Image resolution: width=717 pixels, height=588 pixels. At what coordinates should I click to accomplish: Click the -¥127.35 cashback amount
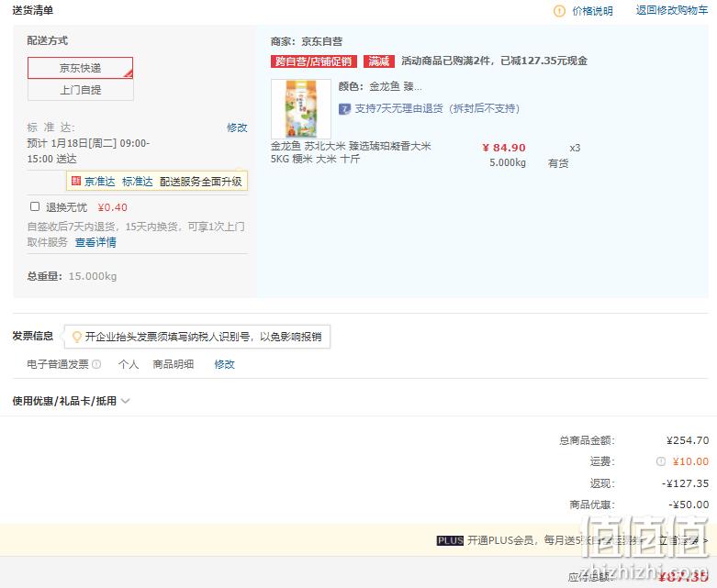[686, 483]
